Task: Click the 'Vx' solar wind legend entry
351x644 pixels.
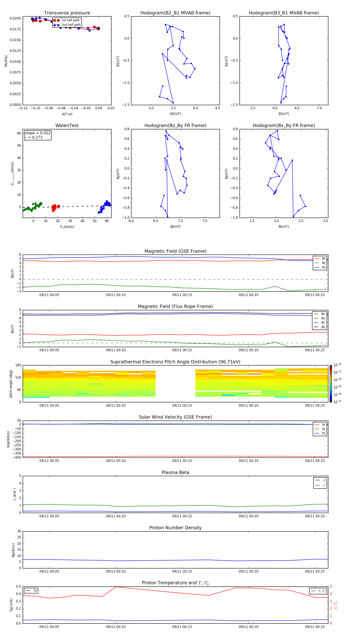Action: (x=320, y=424)
